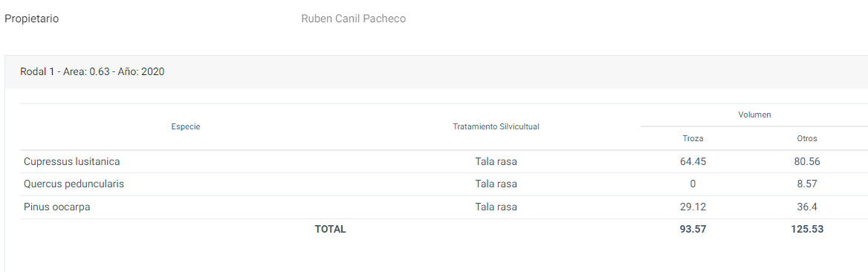Click the Rodal 1 panel header
This screenshot has width=868, height=272.
click(436, 72)
